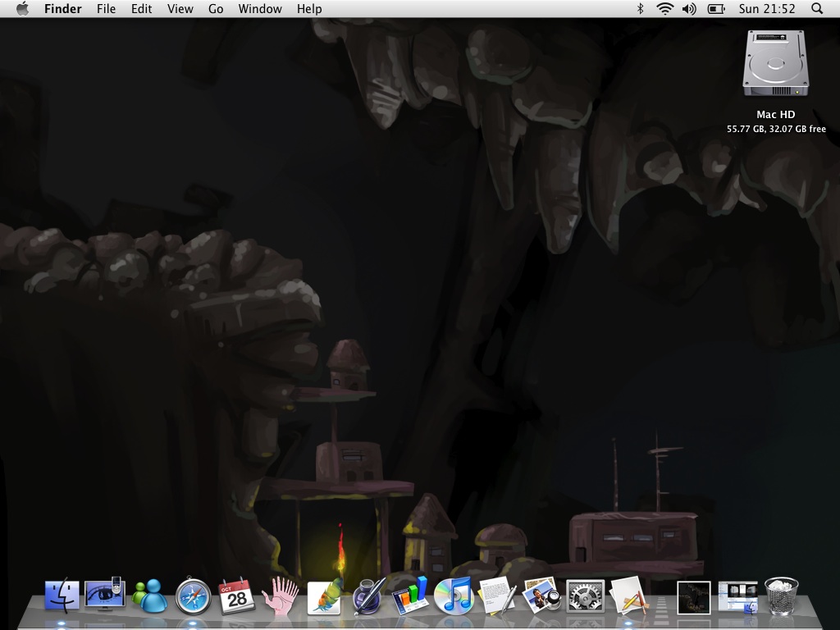Open System Preferences gear icon
The width and height of the screenshot is (840, 630).
coord(585,596)
